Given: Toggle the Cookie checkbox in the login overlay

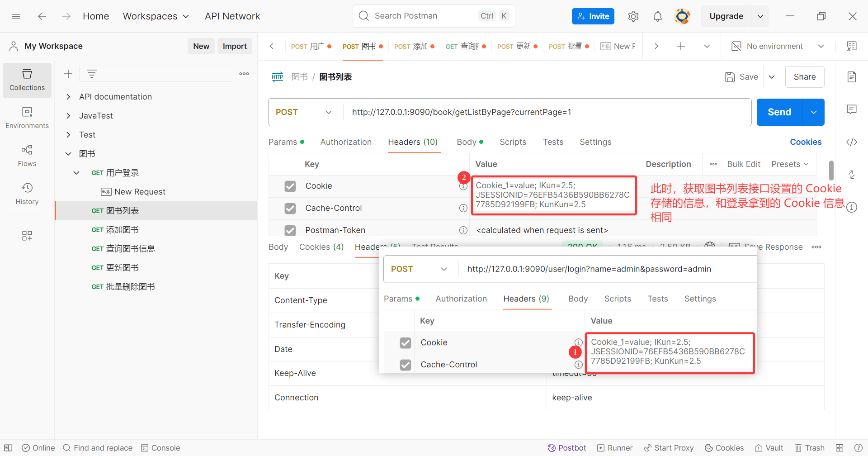Looking at the screenshot, I should coord(406,343).
